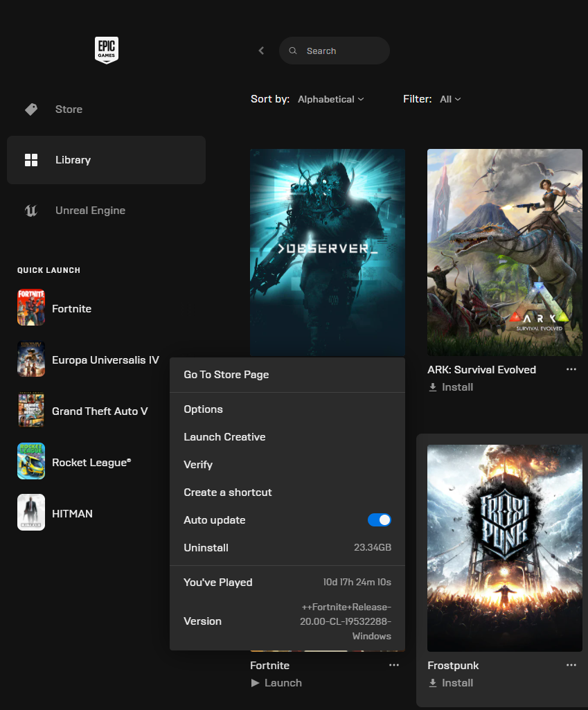
Task: Click the Version build string text
Action: [x=346, y=621]
